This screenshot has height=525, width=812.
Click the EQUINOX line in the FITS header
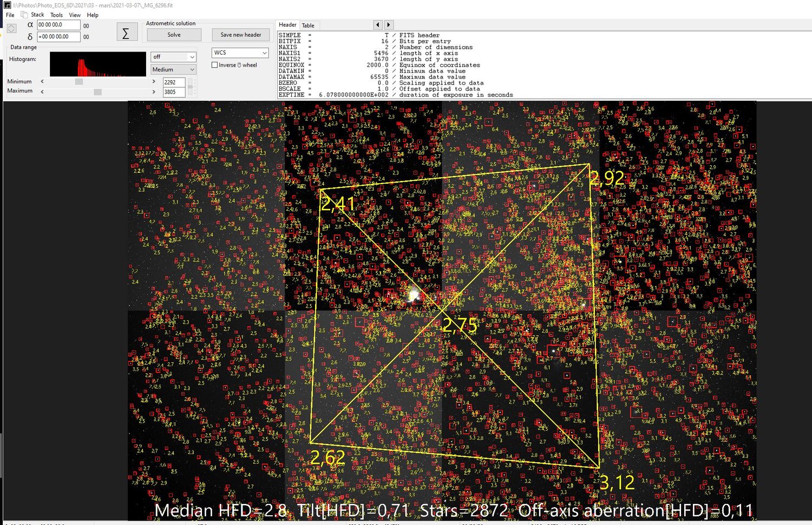tap(379, 65)
